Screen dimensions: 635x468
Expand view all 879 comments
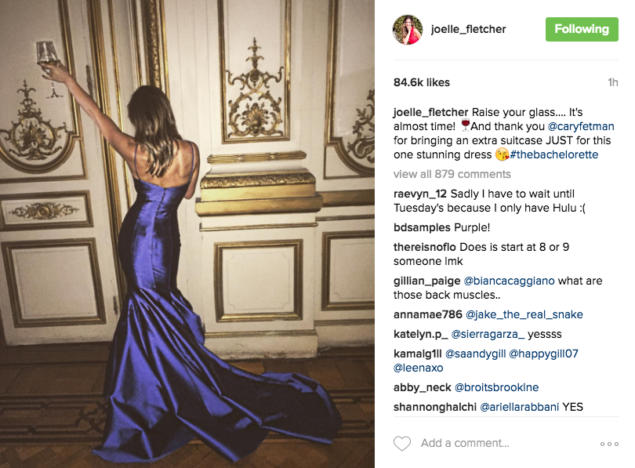tap(452, 174)
